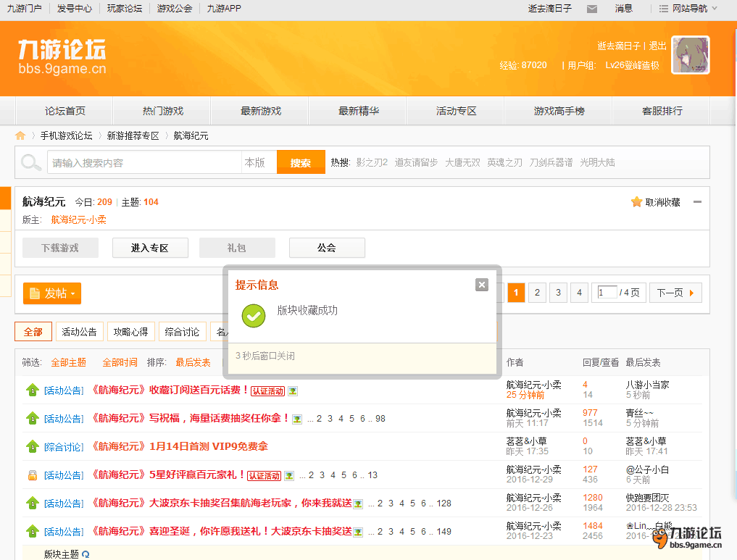Select the 活动专区 nav tab

tap(456, 111)
